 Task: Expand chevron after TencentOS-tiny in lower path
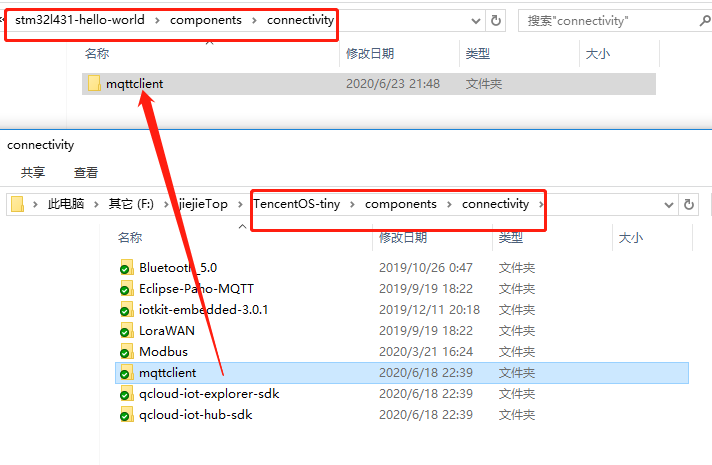click(352, 204)
